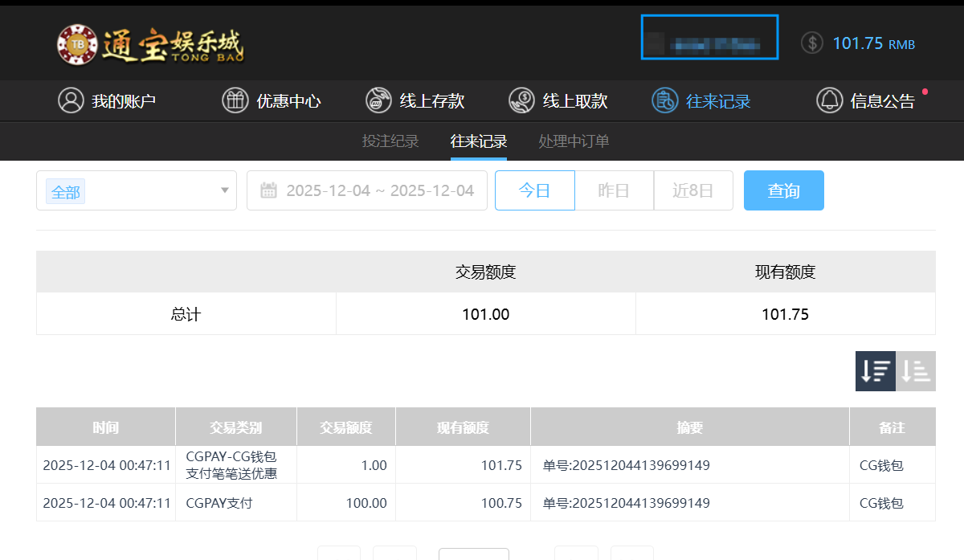Open 信息公告 via the bell icon
The image size is (964, 560).
(x=829, y=100)
